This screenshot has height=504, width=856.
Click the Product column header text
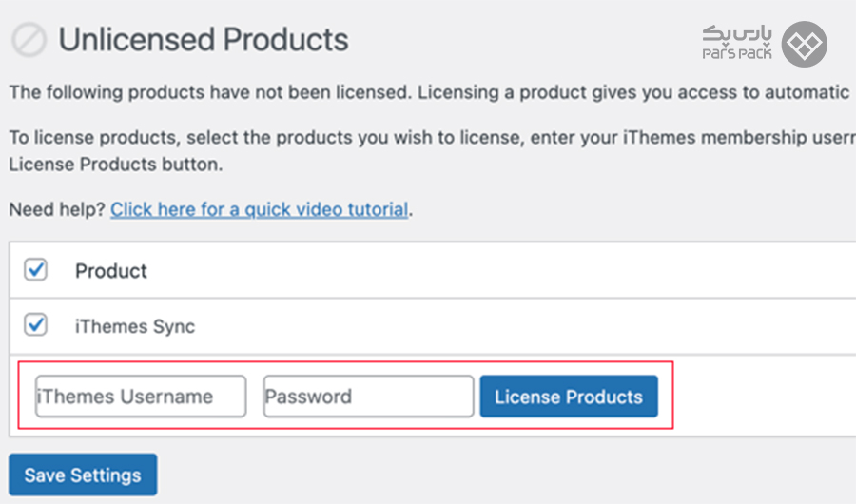(111, 271)
